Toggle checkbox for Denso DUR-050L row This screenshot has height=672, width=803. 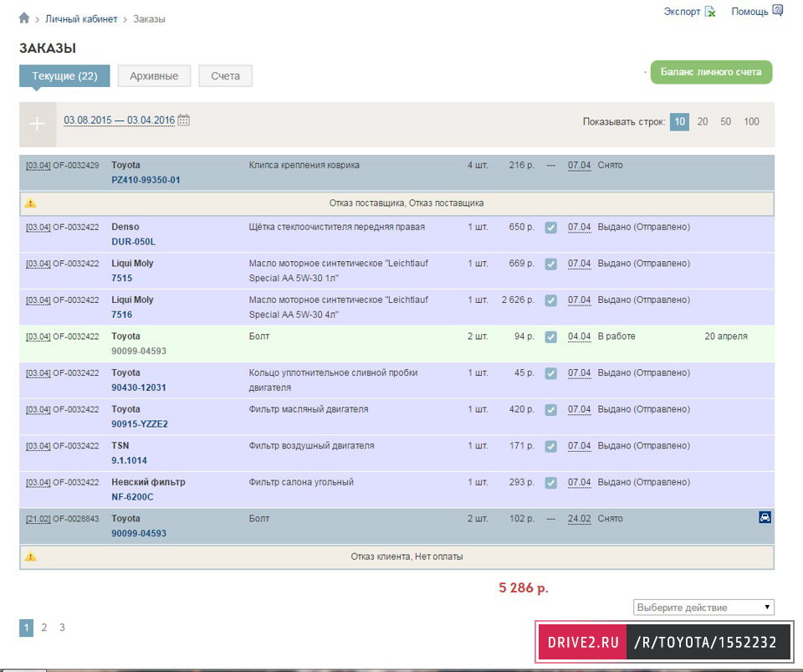(550, 228)
